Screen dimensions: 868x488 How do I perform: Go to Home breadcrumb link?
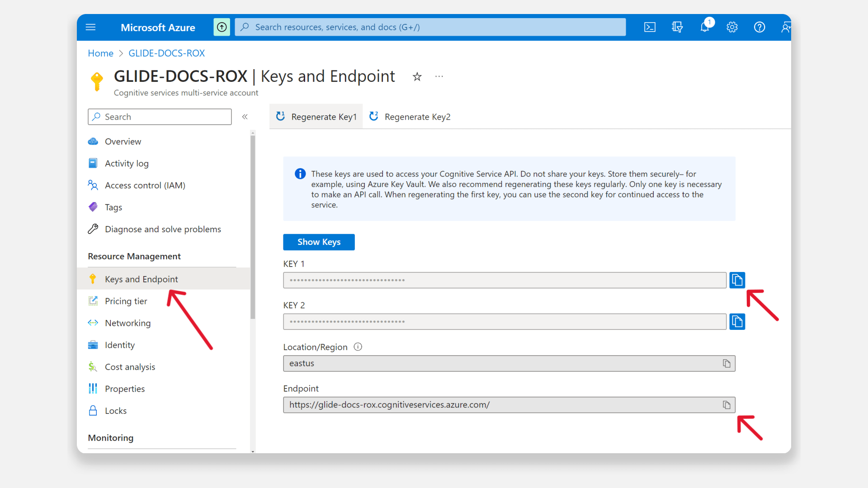point(100,53)
